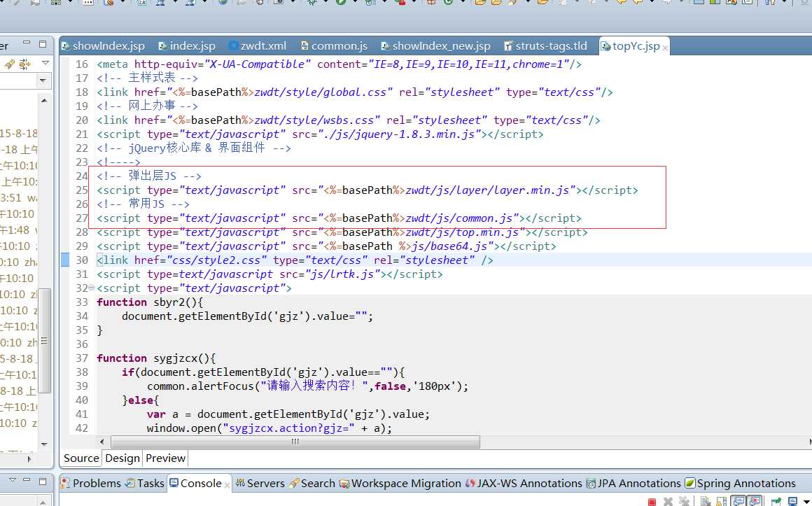Image resolution: width=812 pixels, height=506 pixels.
Task: Click the common.js script on line 27
Action: [x=339, y=218]
